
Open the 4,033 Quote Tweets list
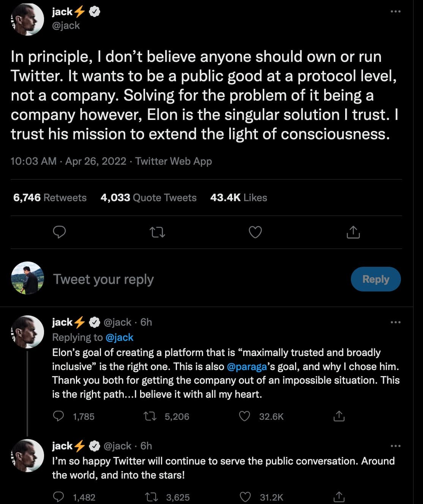148,197
